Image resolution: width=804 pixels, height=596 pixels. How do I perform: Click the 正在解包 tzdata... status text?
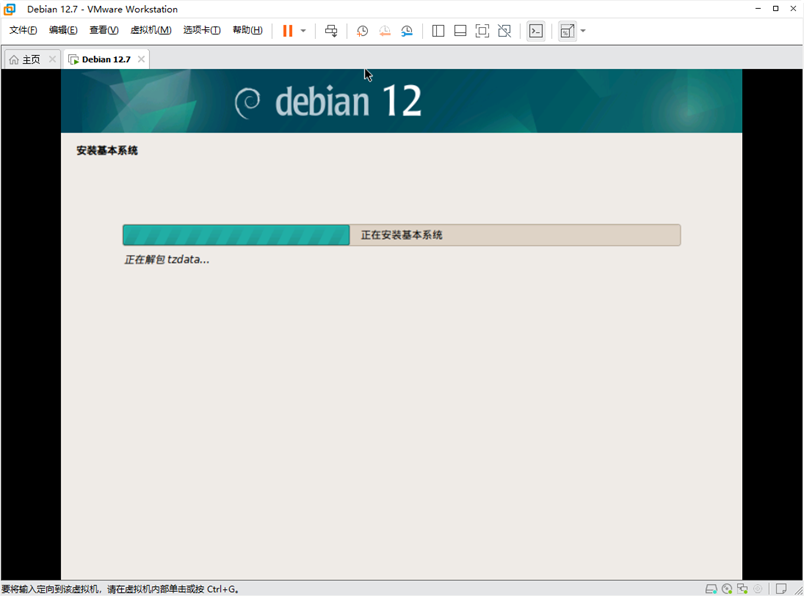pyautogui.click(x=167, y=260)
